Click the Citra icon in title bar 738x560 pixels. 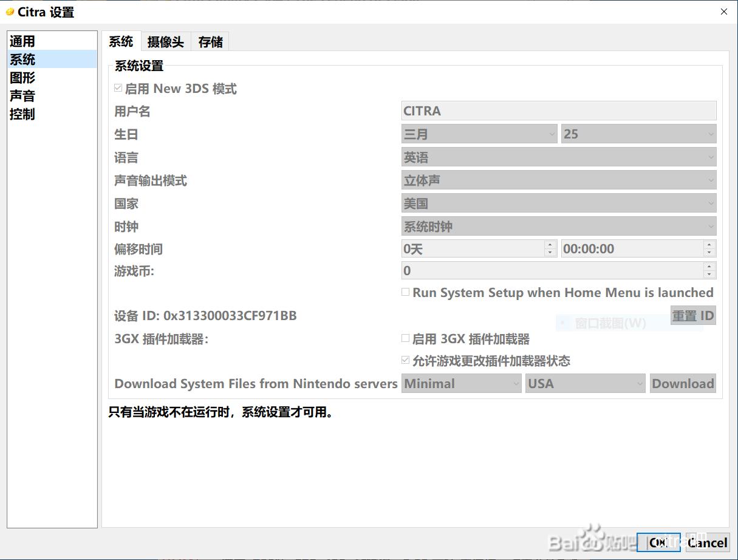(10, 12)
